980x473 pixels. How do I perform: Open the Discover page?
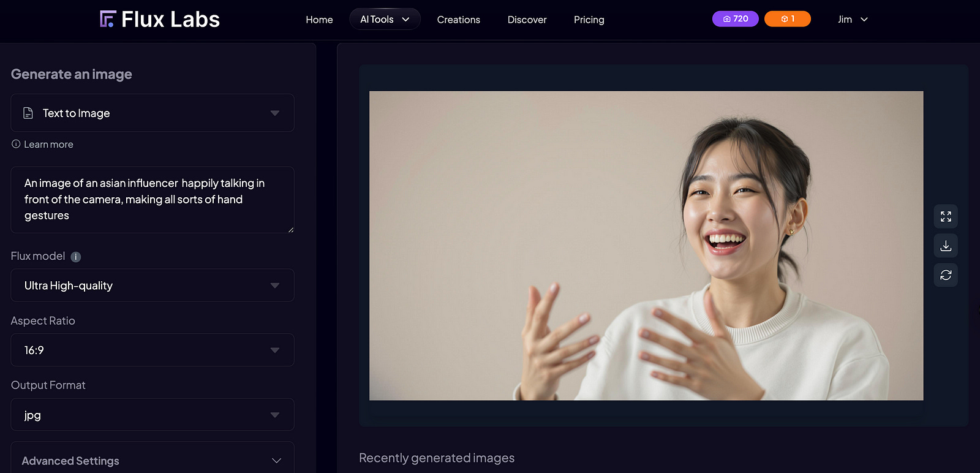(x=527, y=20)
